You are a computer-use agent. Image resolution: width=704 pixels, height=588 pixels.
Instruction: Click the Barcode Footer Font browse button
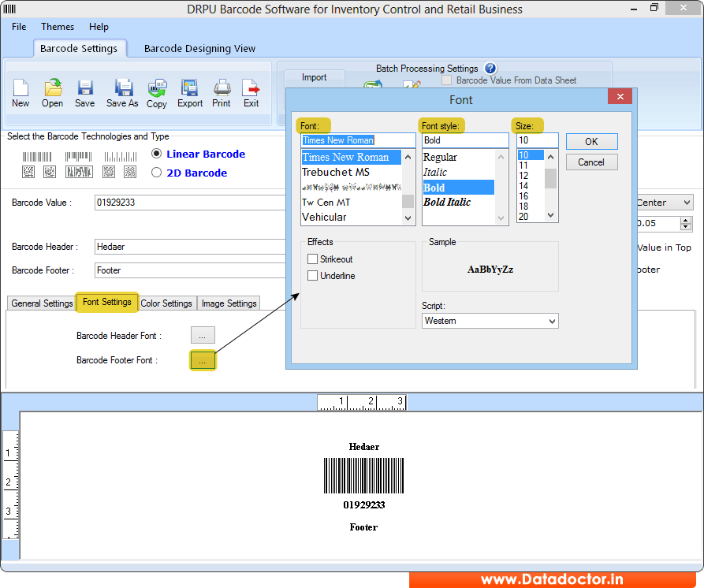[203, 360]
